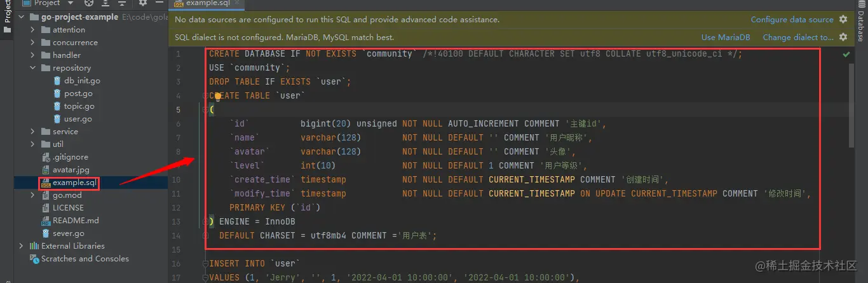Click the Go file icon beside topic.go
This screenshot has width=868, height=283.
click(57, 106)
